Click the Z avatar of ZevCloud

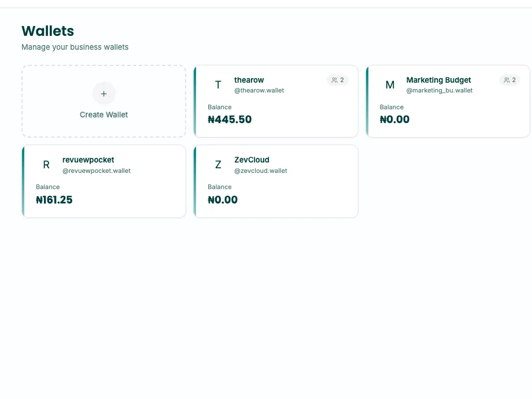pos(218,165)
